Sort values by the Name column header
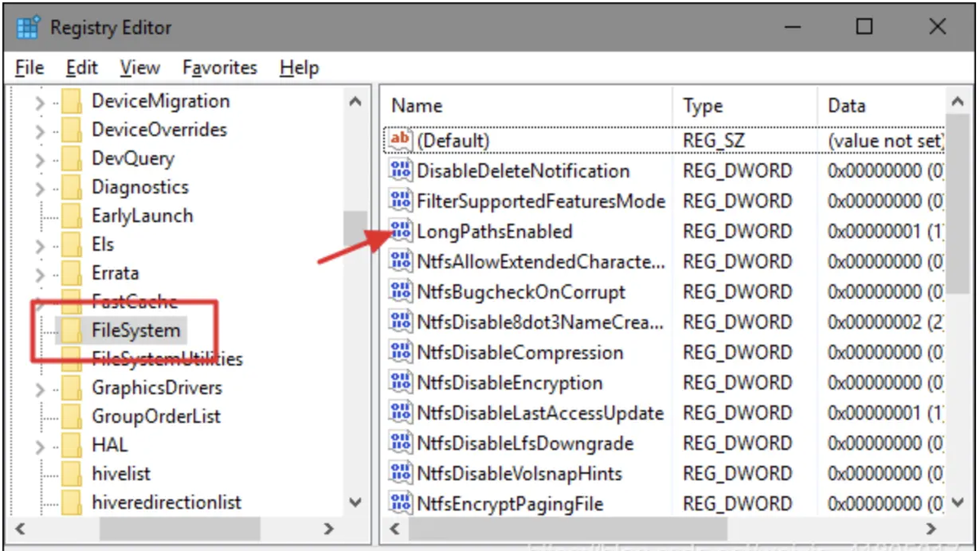Image resolution: width=980 pixels, height=551 pixels. tap(416, 106)
